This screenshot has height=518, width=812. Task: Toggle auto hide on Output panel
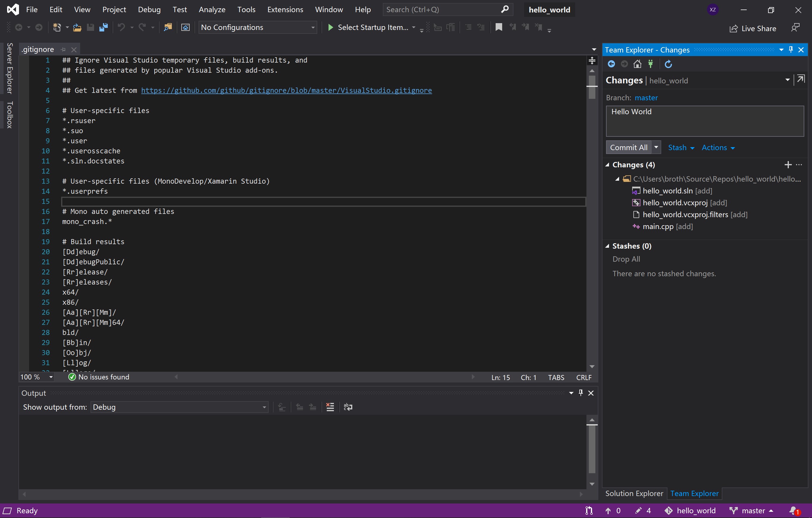(581, 393)
